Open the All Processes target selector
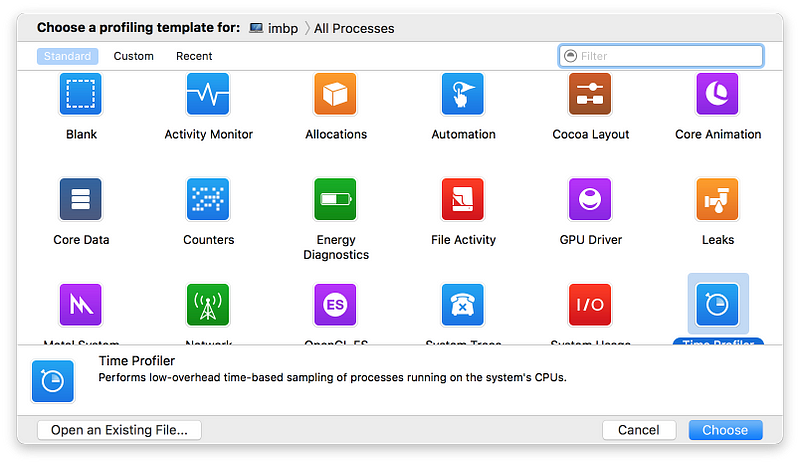This screenshot has width=800, height=465. point(354,28)
